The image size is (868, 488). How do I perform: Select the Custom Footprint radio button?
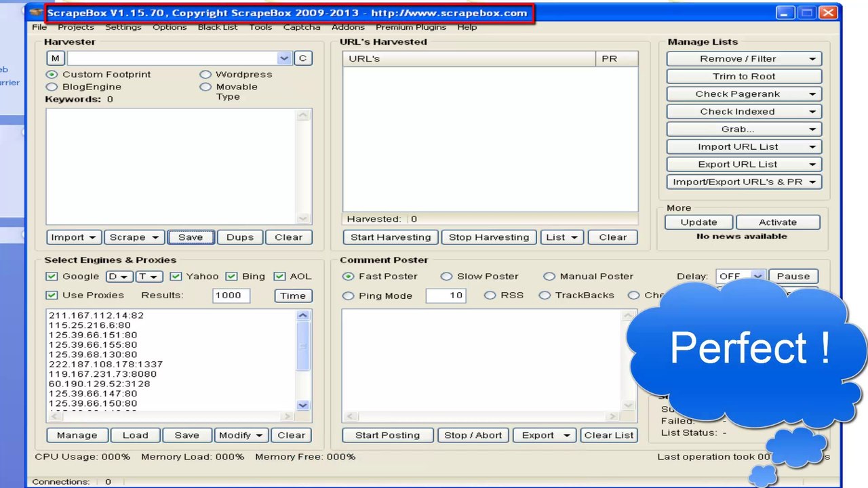pos(52,75)
